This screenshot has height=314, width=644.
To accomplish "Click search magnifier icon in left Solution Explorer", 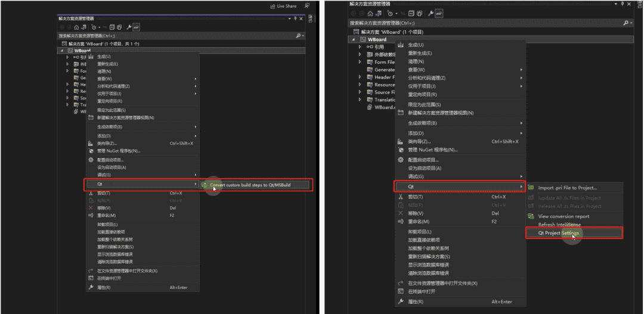I will pyautogui.click(x=299, y=36).
